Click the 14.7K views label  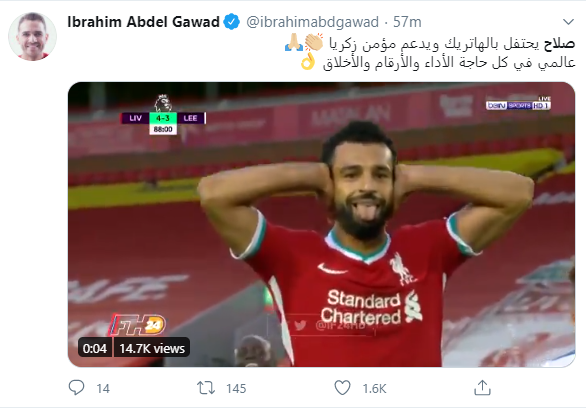pos(152,348)
